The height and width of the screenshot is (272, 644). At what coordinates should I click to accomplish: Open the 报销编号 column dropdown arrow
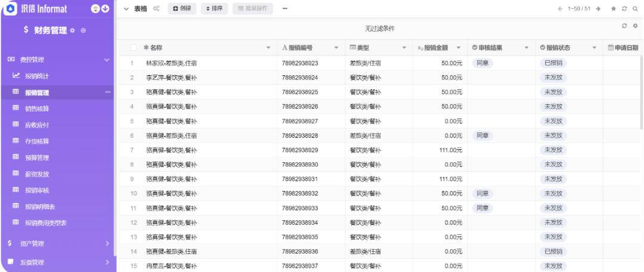click(x=336, y=48)
